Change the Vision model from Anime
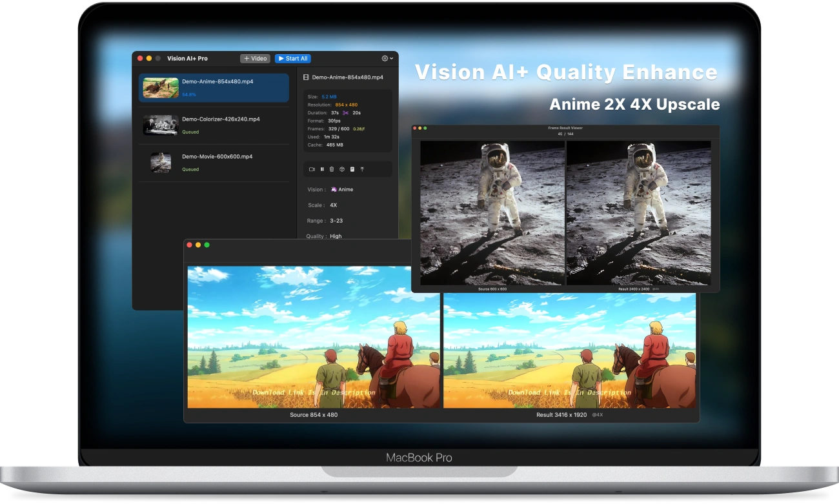839x504 pixels. click(x=342, y=190)
